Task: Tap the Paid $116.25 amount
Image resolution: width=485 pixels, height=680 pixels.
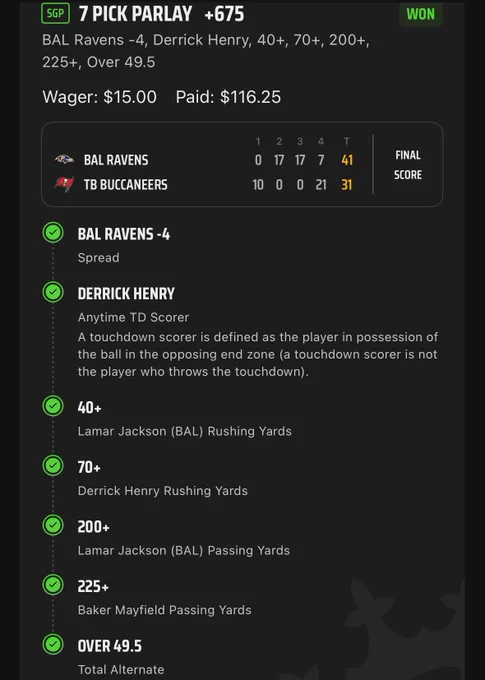Action: pos(228,97)
